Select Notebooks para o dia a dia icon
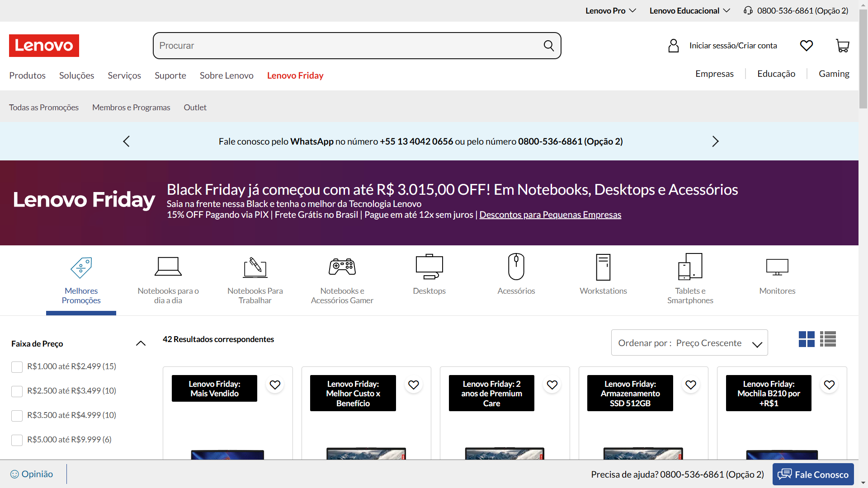Viewport: 868px width, 488px height. pyautogui.click(x=168, y=267)
